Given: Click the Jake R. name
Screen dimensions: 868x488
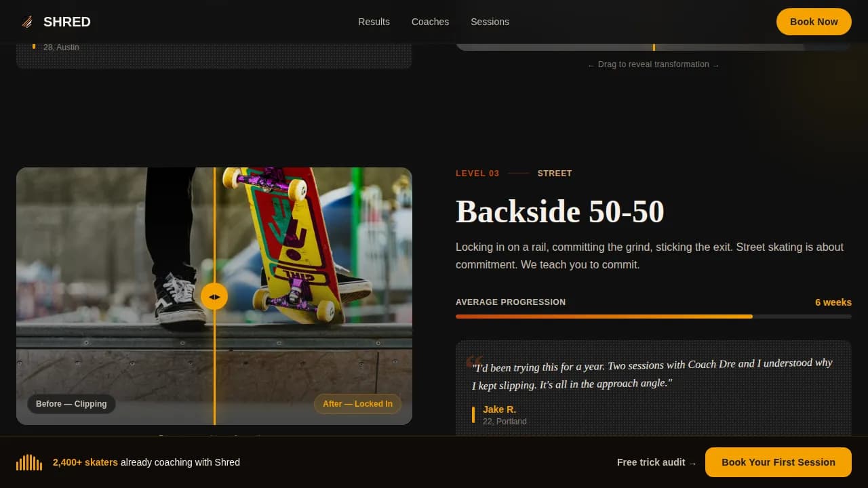Looking at the screenshot, I should 499,409.
